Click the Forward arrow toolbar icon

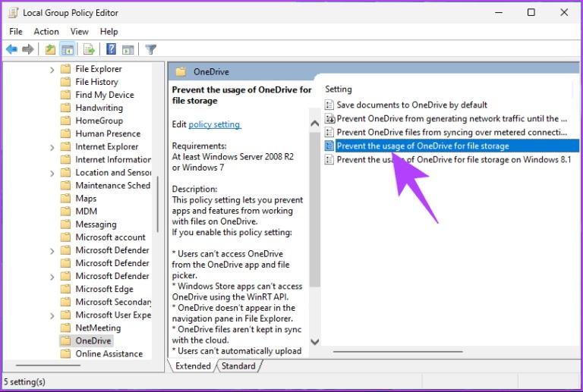click(28, 49)
